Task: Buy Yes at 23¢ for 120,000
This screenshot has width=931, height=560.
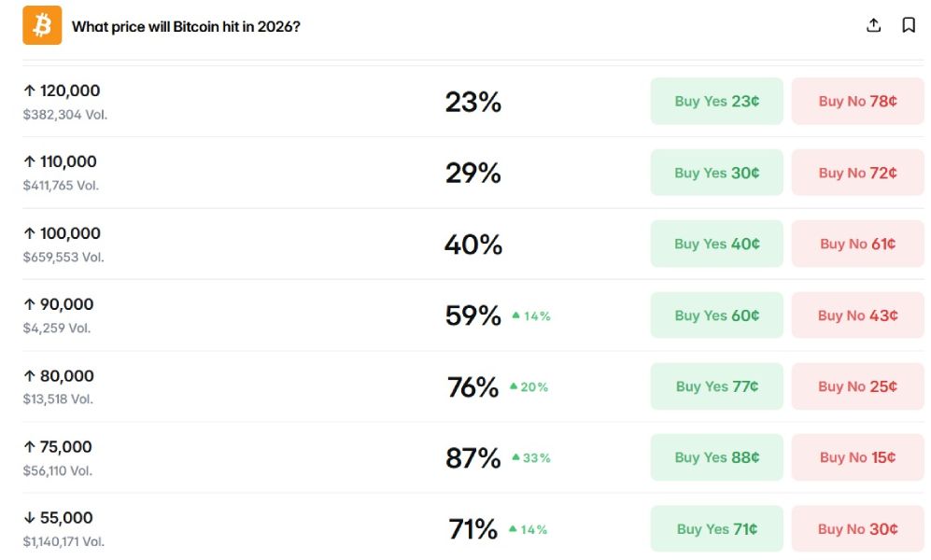Action: tap(716, 102)
